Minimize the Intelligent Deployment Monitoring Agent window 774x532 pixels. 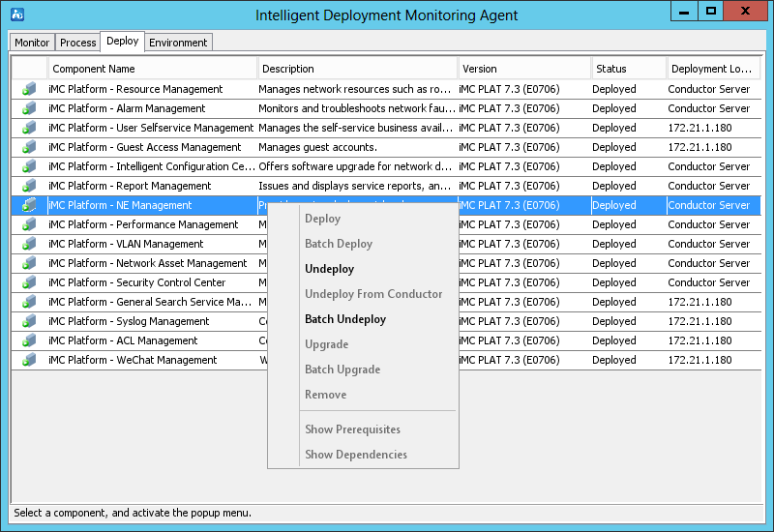pos(684,11)
